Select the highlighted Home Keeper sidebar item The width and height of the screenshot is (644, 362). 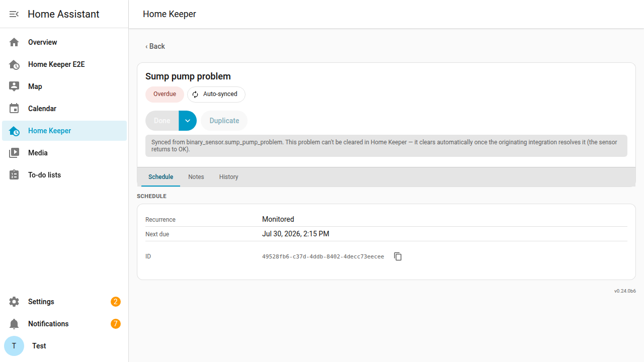64,131
